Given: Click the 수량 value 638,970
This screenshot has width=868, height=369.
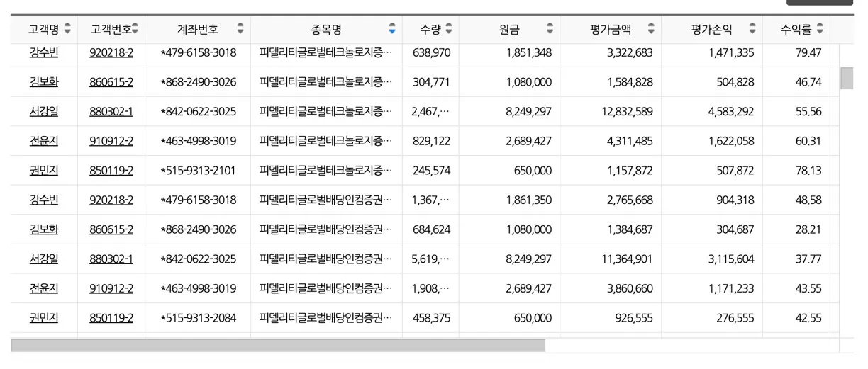Looking at the screenshot, I should tap(431, 52).
